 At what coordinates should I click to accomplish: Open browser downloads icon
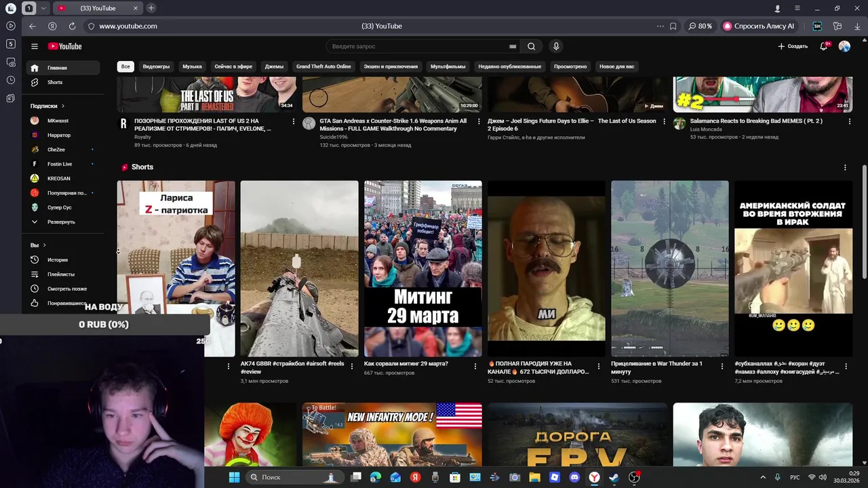(x=857, y=26)
